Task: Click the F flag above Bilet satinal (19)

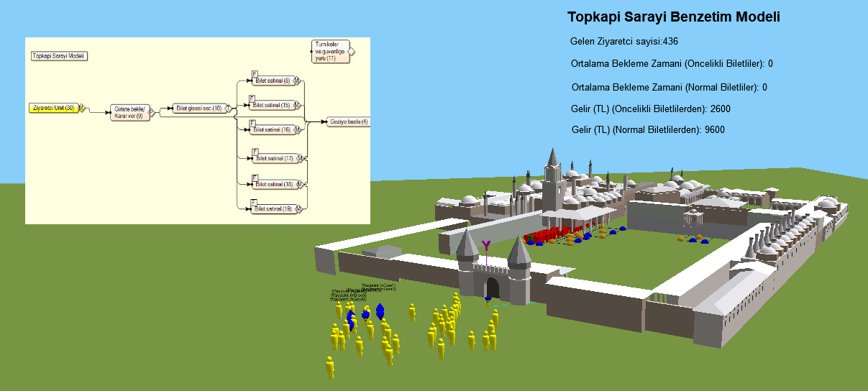Action: [x=253, y=202]
